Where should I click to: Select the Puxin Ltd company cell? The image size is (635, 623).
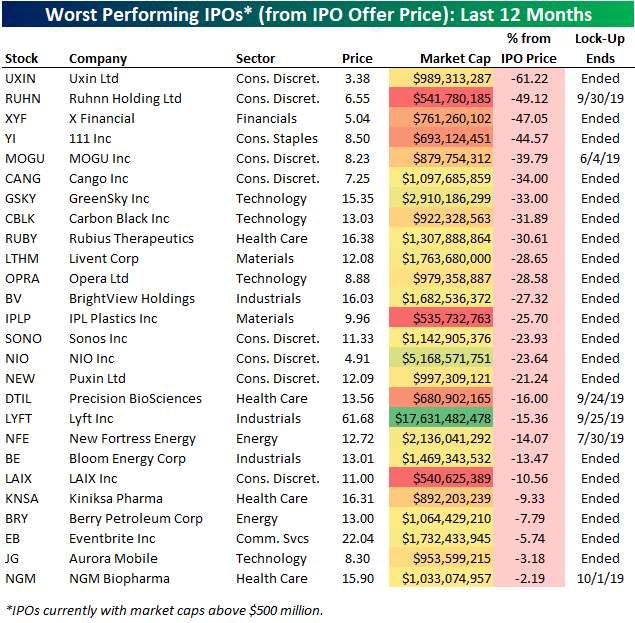97,379
